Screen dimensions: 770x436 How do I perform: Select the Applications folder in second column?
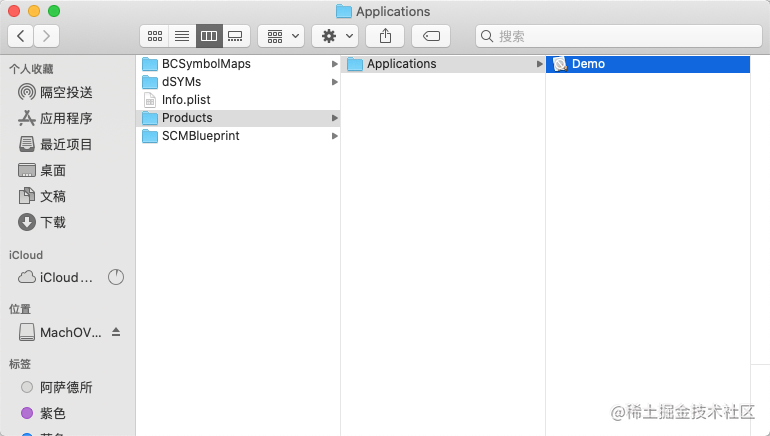pyautogui.click(x=443, y=64)
